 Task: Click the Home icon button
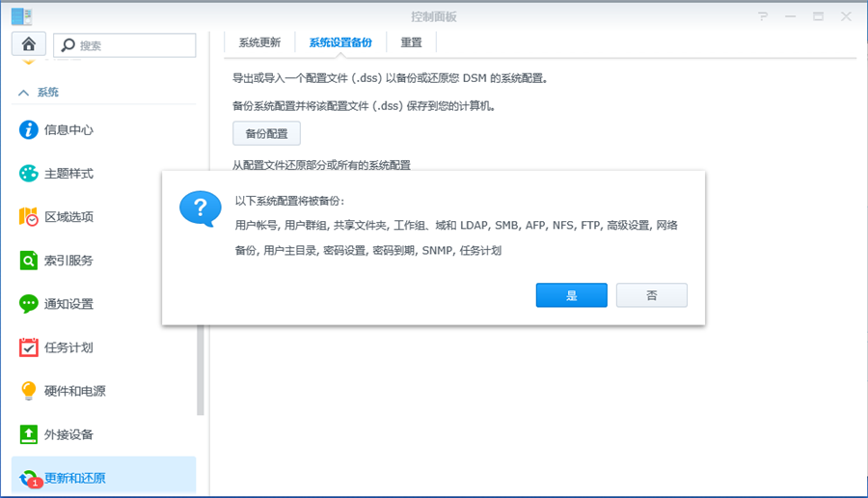click(29, 44)
